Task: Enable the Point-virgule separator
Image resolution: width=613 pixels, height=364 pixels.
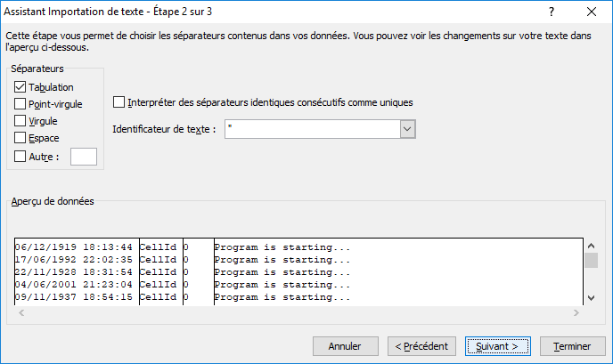Action: pyautogui.click(x=21, y=104)
